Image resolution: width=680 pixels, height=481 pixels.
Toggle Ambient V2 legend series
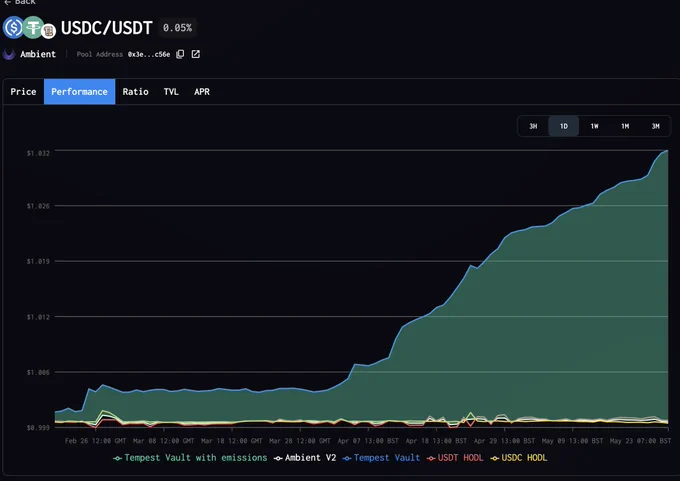(x=305, y=458)
